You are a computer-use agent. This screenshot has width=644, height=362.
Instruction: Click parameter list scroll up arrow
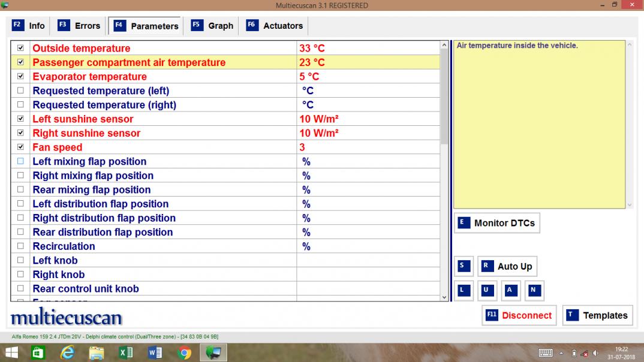pos(444,45)
